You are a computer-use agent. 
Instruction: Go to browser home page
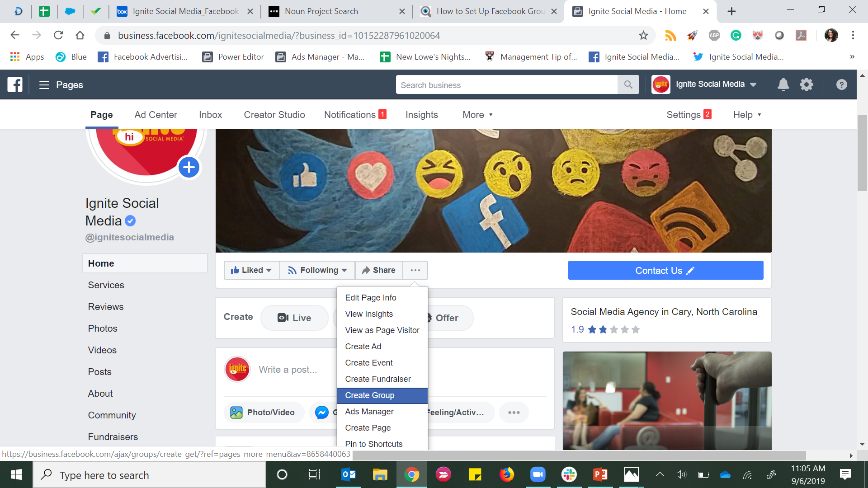[x=80, y=35]
